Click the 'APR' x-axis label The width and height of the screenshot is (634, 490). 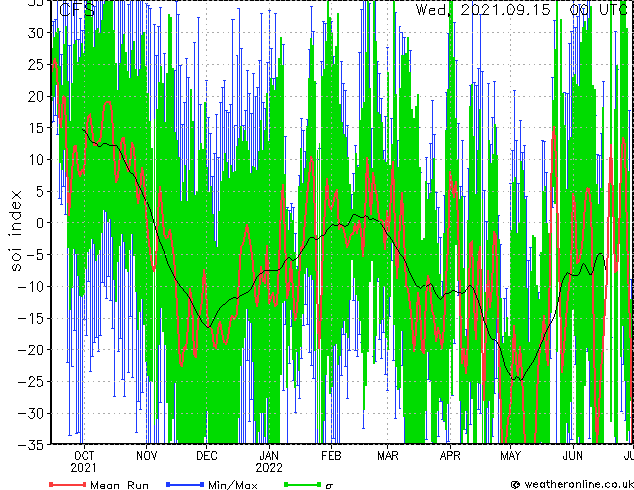[450, 456]
